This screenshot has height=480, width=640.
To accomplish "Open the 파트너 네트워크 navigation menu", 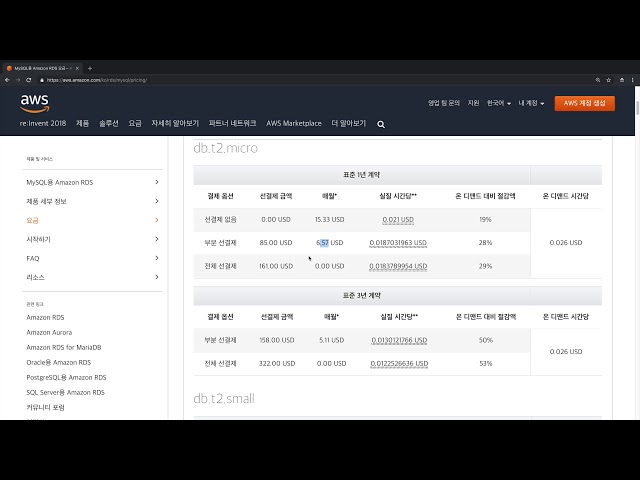I will (x=232, y=123).
